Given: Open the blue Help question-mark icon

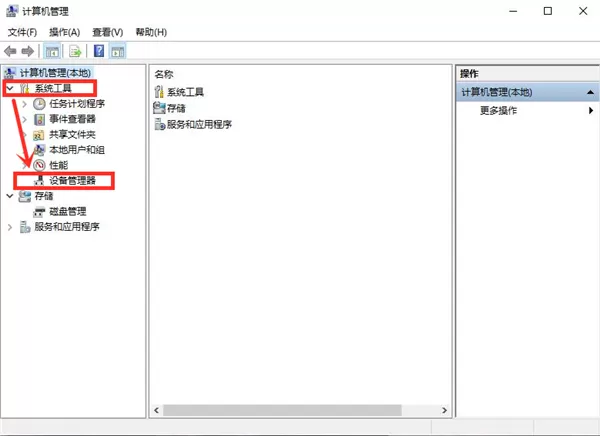Looking at the screenshot, I should tap(99, 51).
